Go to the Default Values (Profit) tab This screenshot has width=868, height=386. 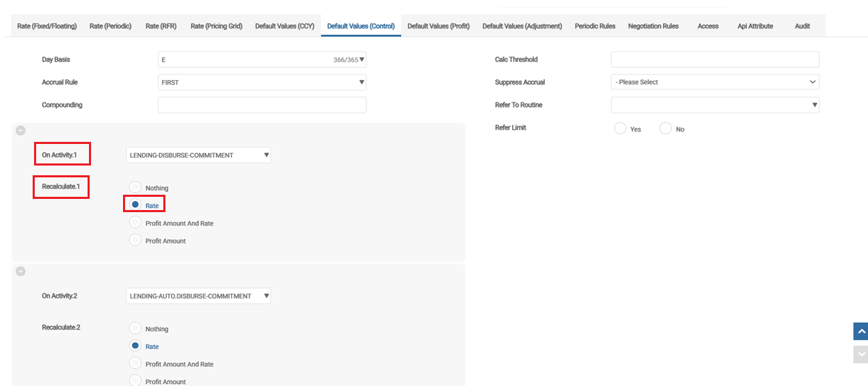[439, 26]
